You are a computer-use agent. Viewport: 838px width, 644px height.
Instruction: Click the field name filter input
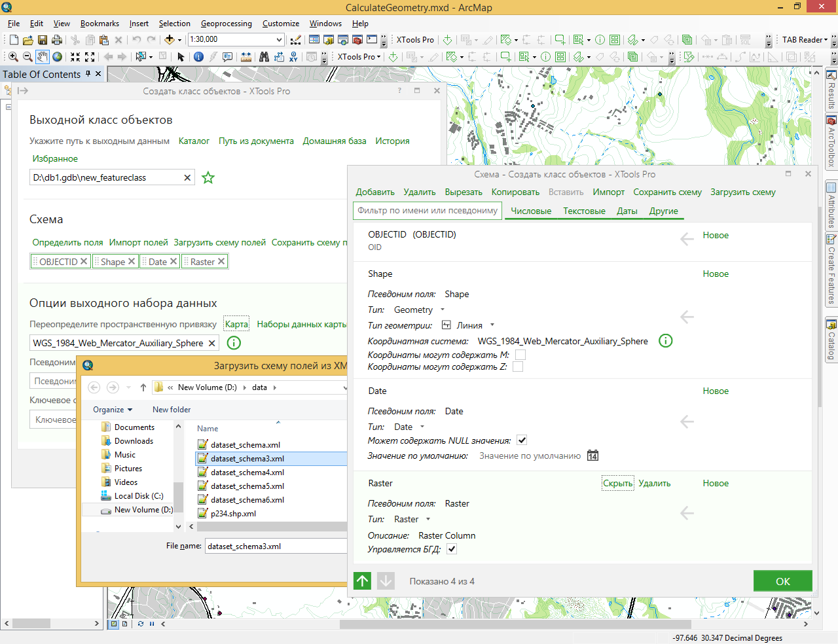pyautogui.click(x=427, y=211)
